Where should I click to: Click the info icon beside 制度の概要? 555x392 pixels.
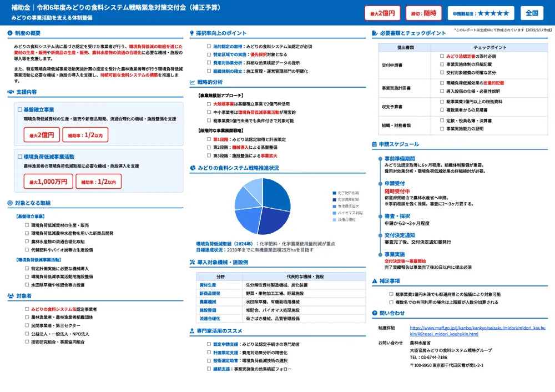(x=11, y=33)
